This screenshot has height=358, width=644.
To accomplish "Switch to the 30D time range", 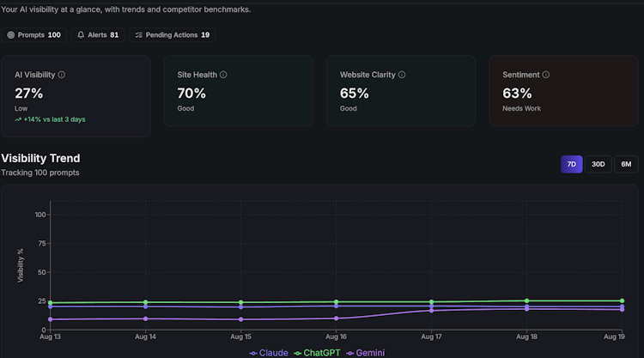I will pos(598,164).
